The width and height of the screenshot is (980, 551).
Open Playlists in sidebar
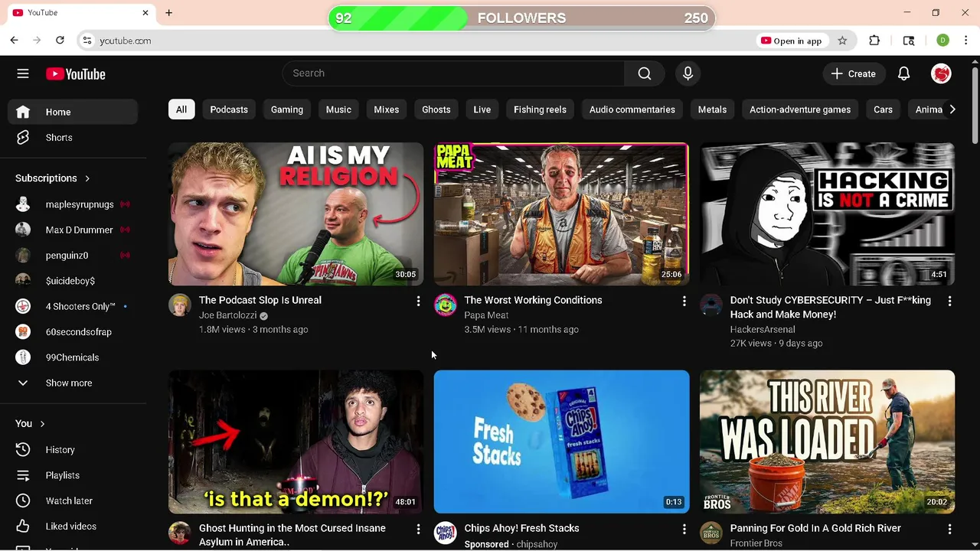tap(73, 475)
